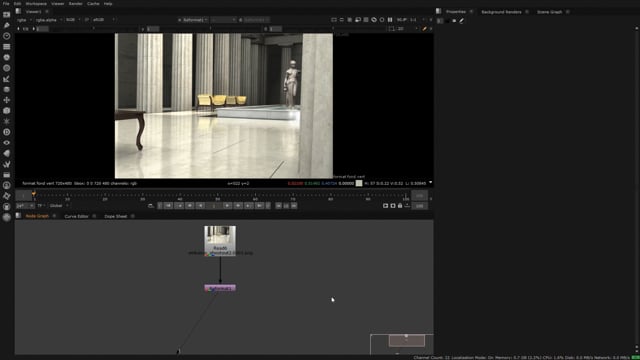Open the sRGB viewer LUT dropdown
This screenshot has height=360, width=640.
(104, 20)
